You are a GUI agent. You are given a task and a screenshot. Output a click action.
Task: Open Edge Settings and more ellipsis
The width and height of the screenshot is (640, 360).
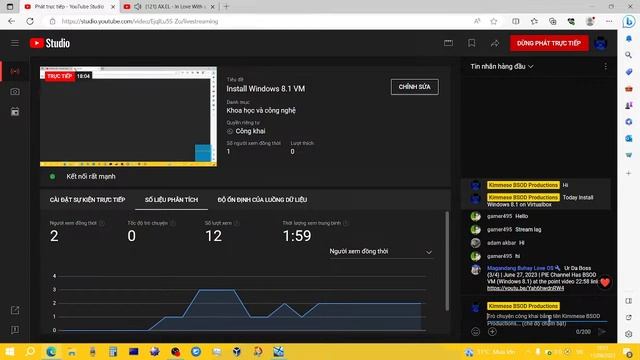pyautogui.click(x=609, y=21)
